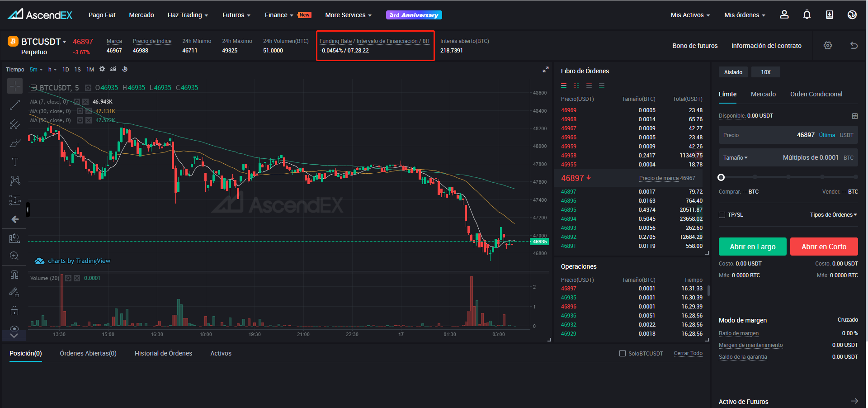Open Mis Activos dropdown
Viewport: 868px width, 408px height.
[x=690, y=15]
